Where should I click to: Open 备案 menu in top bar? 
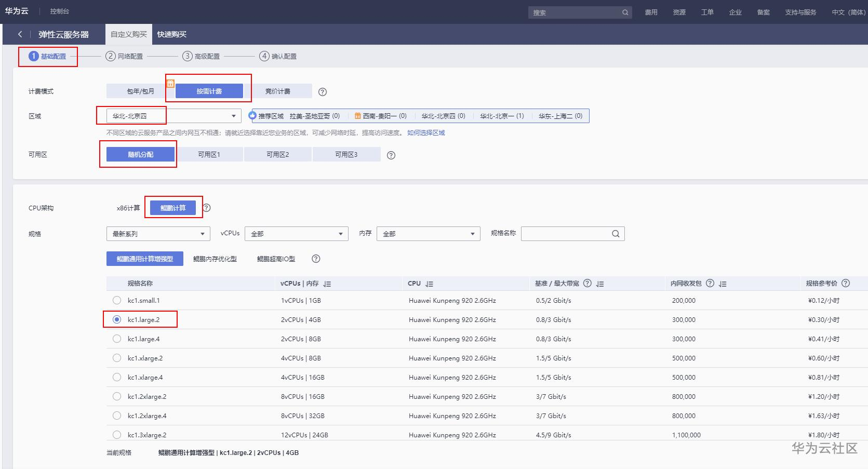coord(764,12)
